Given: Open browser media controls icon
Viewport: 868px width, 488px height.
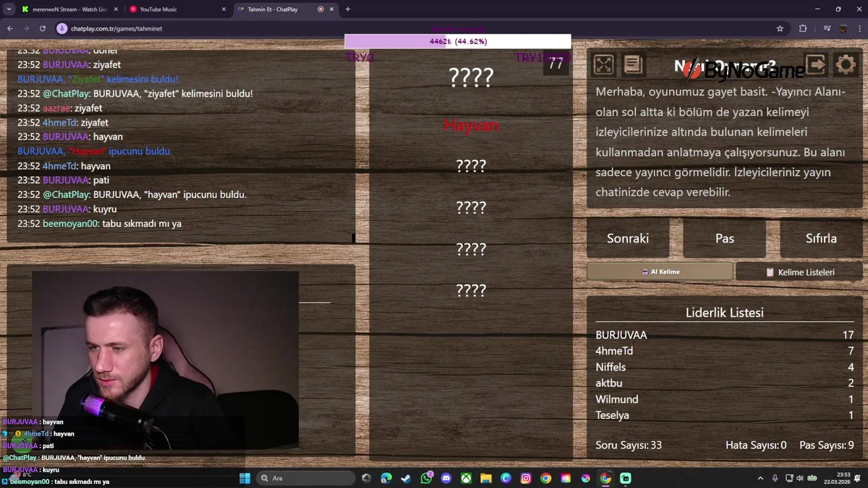Looking at the screenshot, I should (827, 28).
